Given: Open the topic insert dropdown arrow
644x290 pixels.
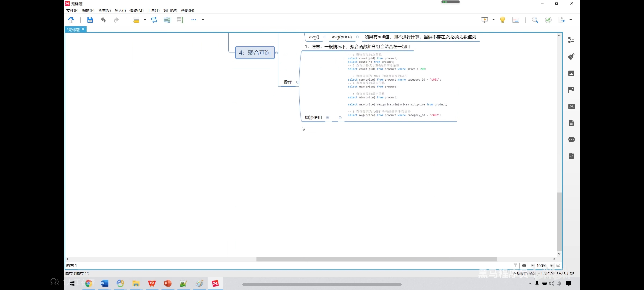Looking at the screenshot, I should [x=145, y=20].
